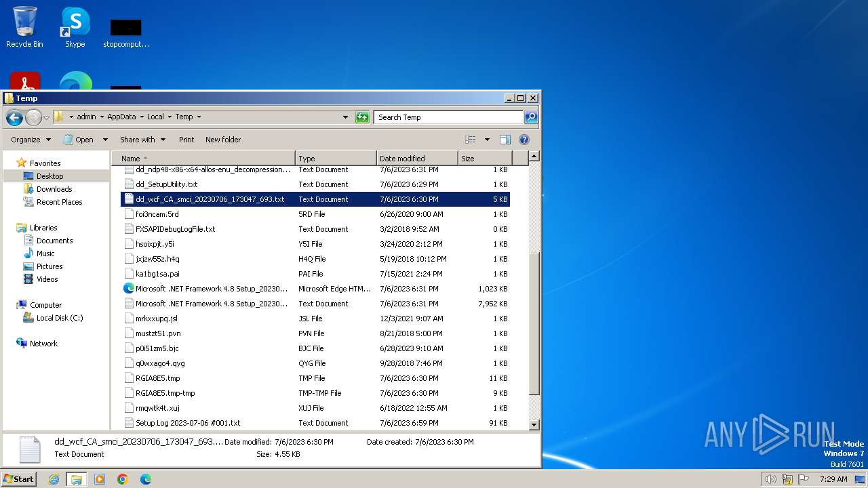Open Pictures library
This screenshot has width=868, height=488.
(x=50, y=266)
